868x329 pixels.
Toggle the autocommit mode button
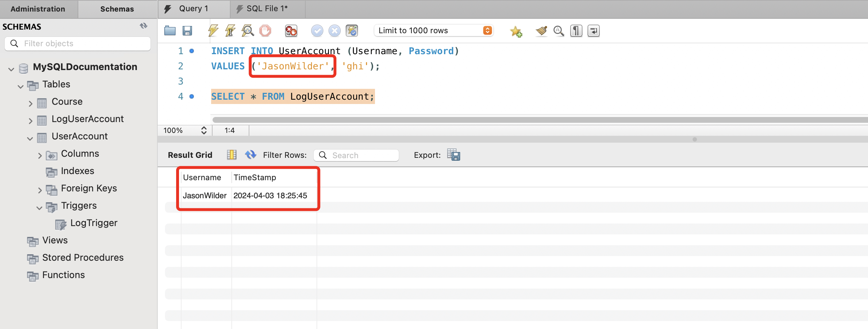pos(352,31)
